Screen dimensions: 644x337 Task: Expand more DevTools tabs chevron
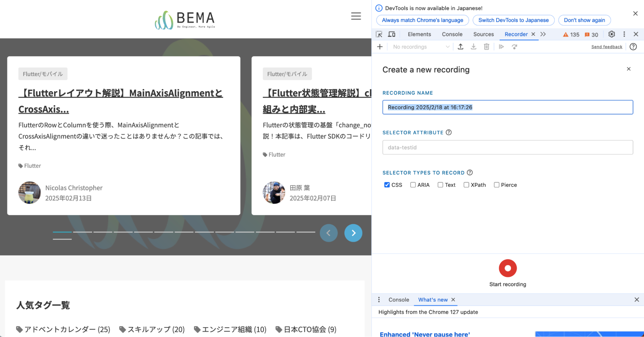[x=543, y=34]
